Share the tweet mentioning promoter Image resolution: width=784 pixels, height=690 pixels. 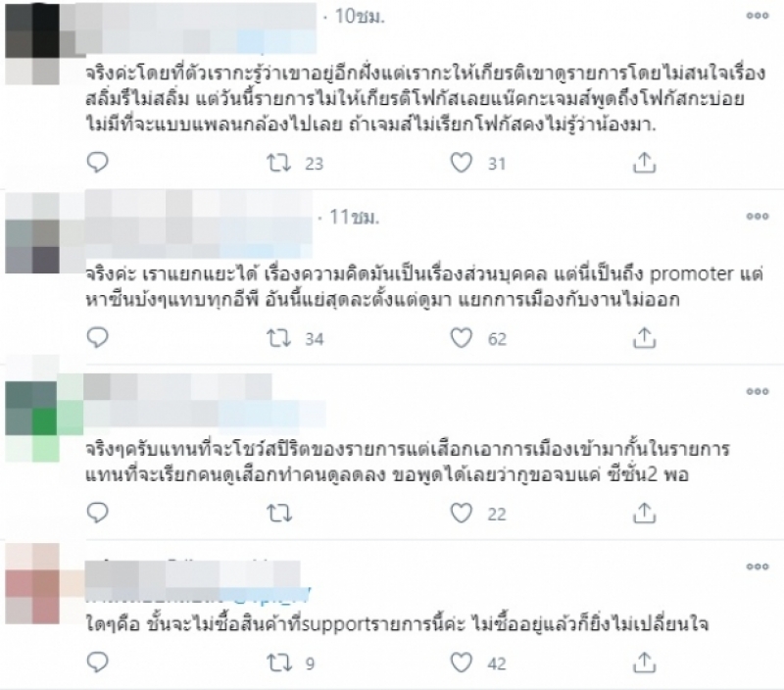644,338
